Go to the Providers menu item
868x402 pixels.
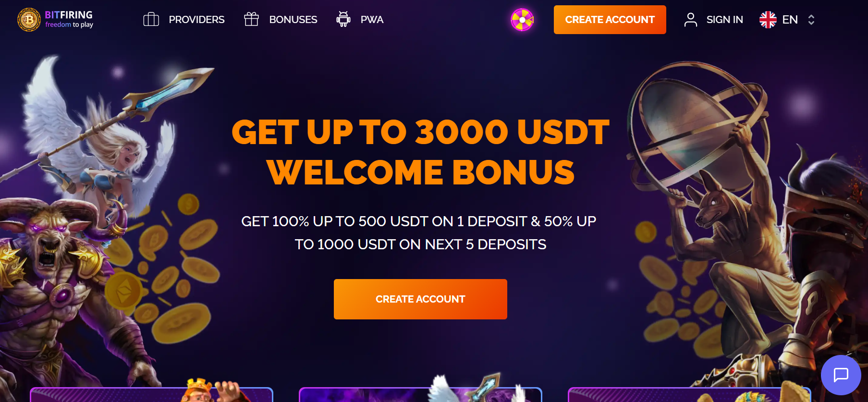tap(196, 20)
